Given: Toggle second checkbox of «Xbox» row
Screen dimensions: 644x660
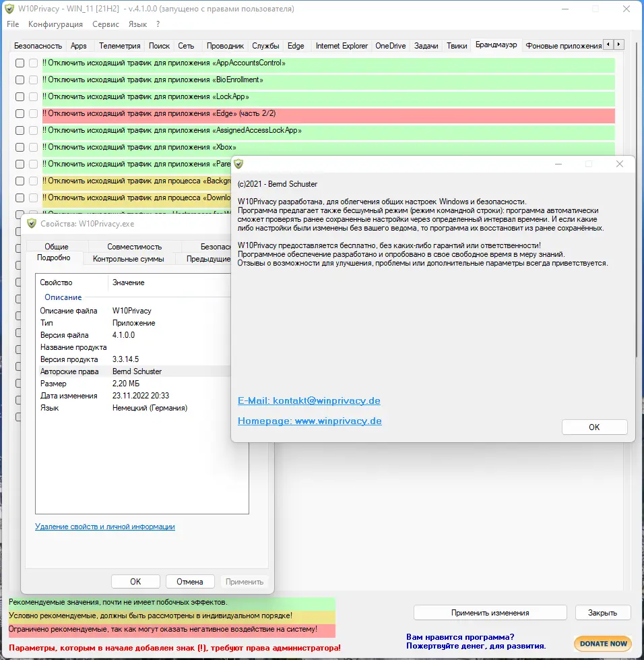Looking at the screenshot, I should tap(33, 148).
